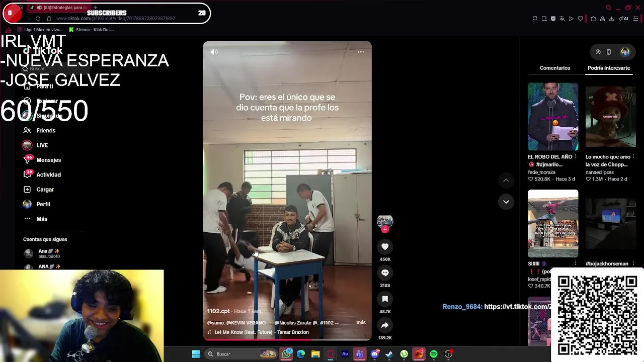644x362 pixels.
Task: Bookmark the video with the save icon
Action: [385, 299]
